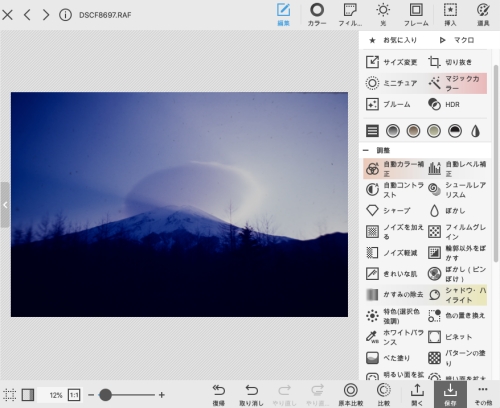This screenshot has width=500, height=408.
Task: Select the サイズ変更 resize tool
Action: [x=392, y=62]
